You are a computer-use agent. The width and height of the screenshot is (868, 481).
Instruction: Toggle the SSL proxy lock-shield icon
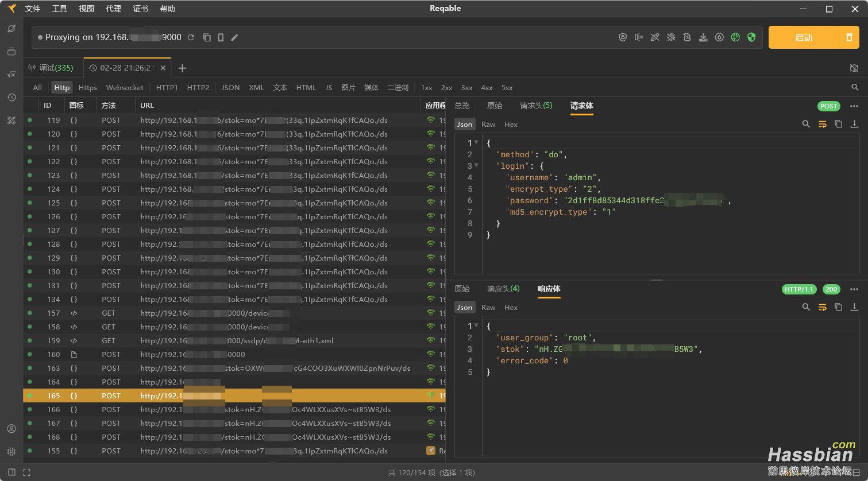623,37
